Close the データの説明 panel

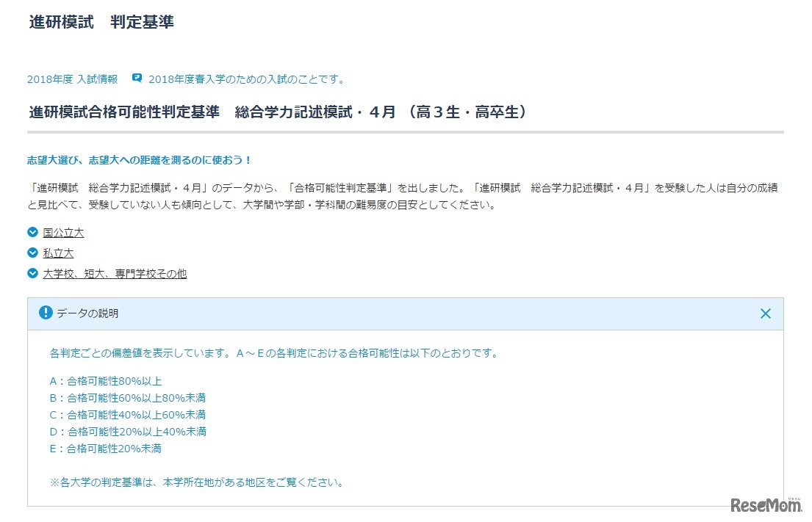766,313
